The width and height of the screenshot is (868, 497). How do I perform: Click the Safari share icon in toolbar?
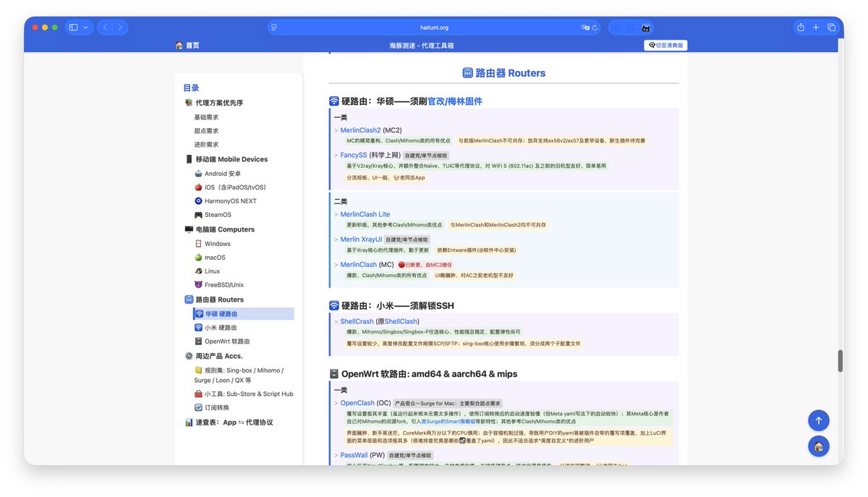point(799,27)
